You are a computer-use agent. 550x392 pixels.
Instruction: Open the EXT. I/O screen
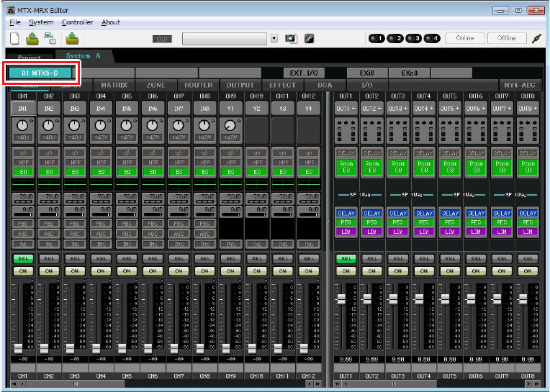(304, 73)
